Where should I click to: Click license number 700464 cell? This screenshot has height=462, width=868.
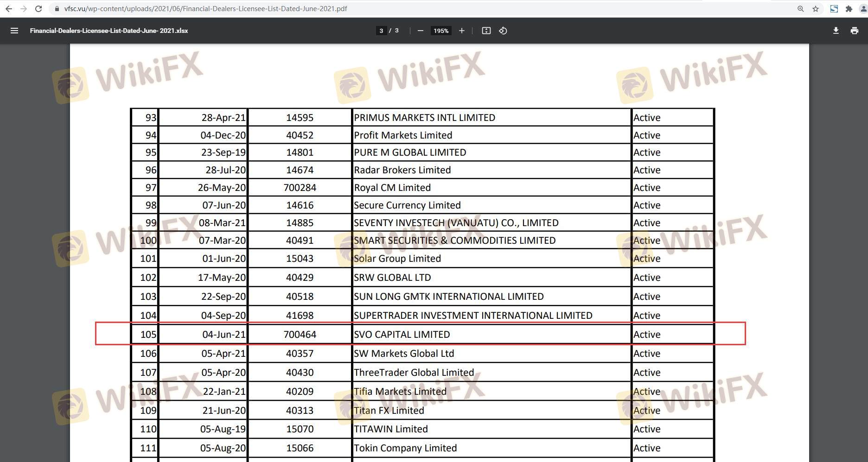click(x=300, y=335)
